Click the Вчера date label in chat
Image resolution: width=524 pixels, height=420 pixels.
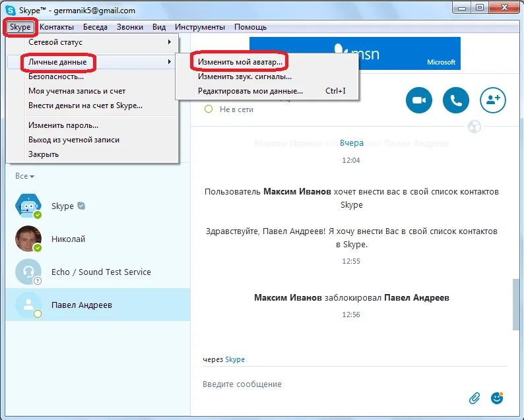click(x=352, y=143)
